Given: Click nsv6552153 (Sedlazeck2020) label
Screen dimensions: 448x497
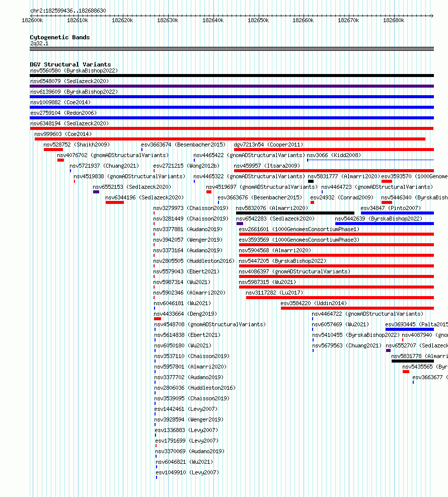Looking at the screenshot, I should 132,187.
